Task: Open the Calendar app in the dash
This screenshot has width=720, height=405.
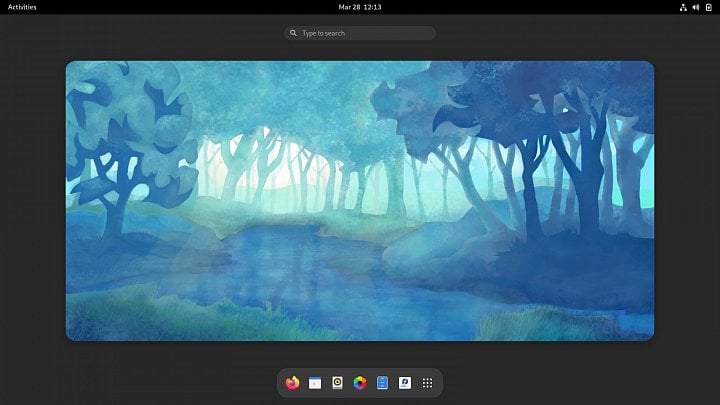Action: point(315,382)
